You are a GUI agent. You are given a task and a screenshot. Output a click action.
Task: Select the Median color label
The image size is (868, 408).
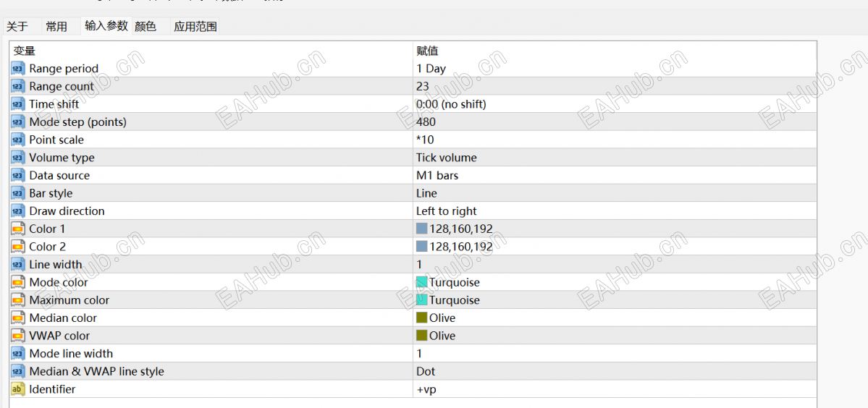click(x=63, y=318)
